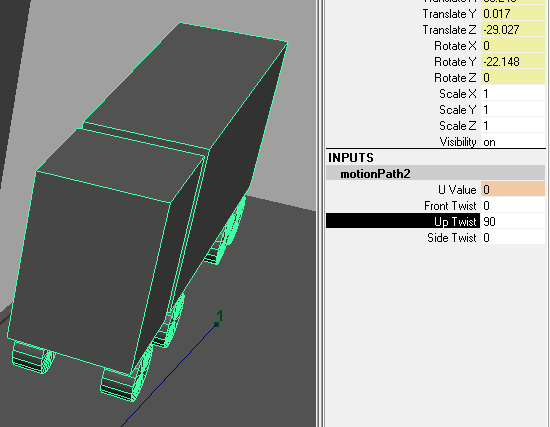This screenshot has width=550, height=427.
Task: Click the Scale Z value field
Action: click(513, 126)
